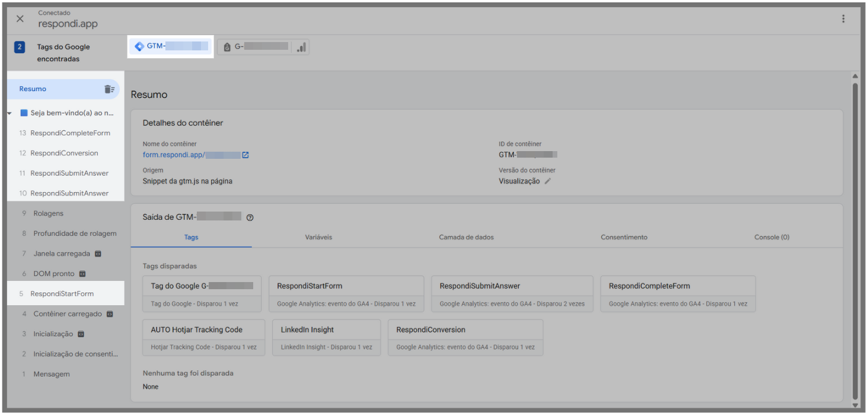Select event 10 RespondiSubmitAnswer
This screenshot has height=416, width=868.
[65, 193]
